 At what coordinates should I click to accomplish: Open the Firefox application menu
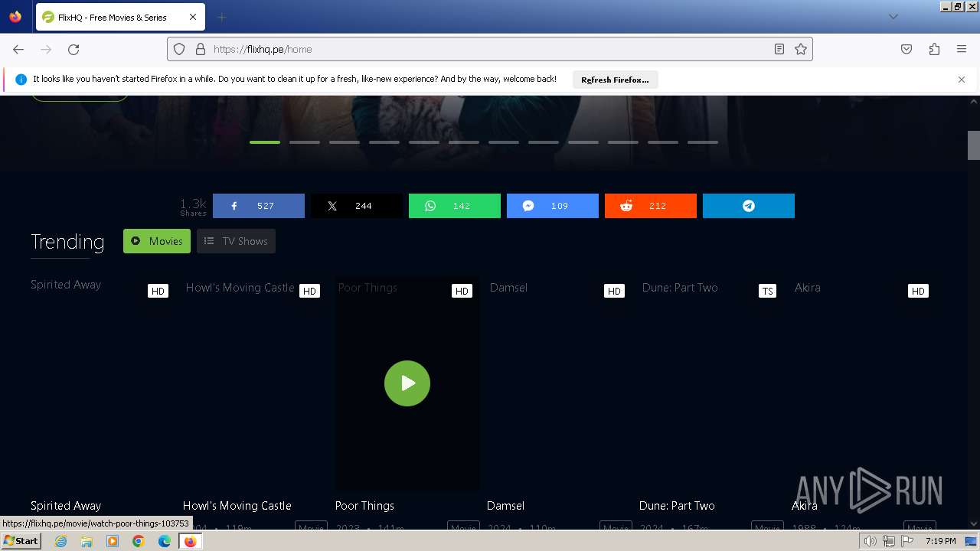[962, 49]
